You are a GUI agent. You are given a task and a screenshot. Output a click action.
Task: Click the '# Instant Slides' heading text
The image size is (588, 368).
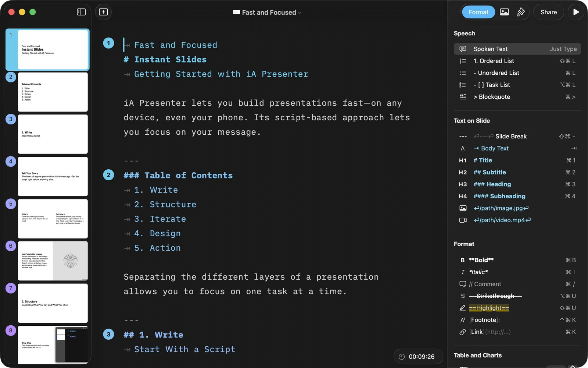[165, 60]
